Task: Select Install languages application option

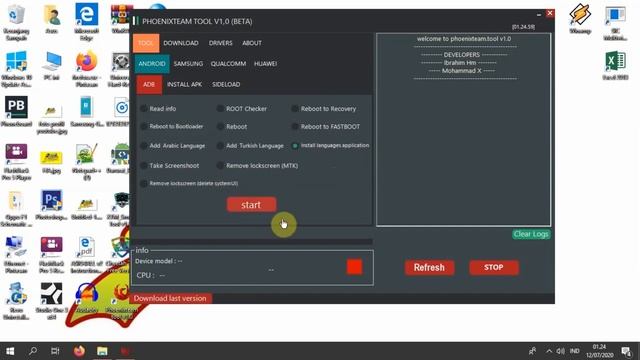Action: click(x=330, y=145)
